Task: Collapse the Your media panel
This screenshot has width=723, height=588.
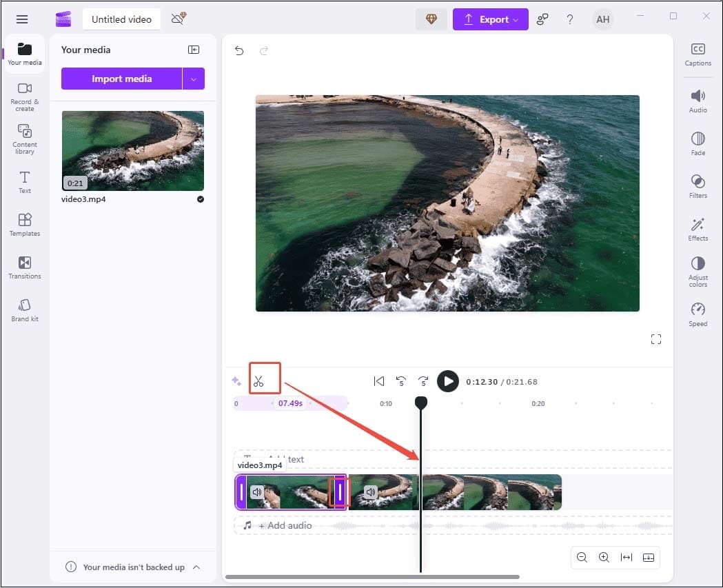Action: click(x=194, y=49)
